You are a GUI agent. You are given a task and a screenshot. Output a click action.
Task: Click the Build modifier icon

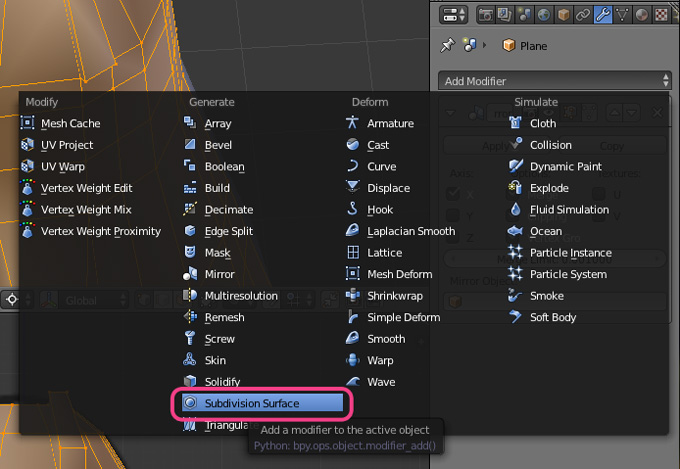pos(190,187)
